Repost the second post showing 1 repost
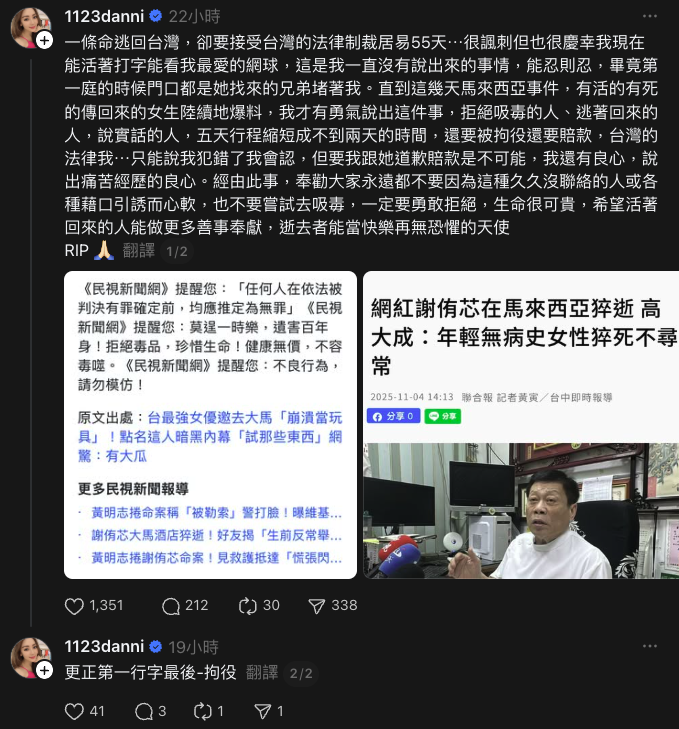 coord(209,711)
